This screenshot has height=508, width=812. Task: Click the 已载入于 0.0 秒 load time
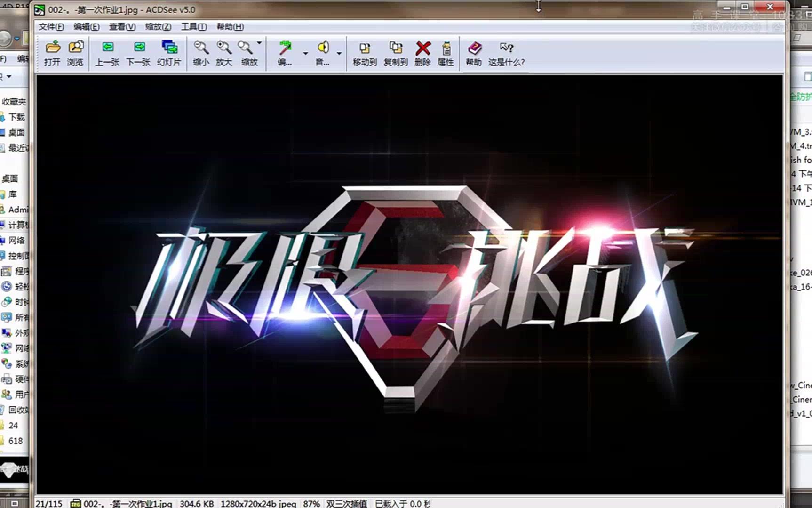pyautogui.click(x=403, y=504)
